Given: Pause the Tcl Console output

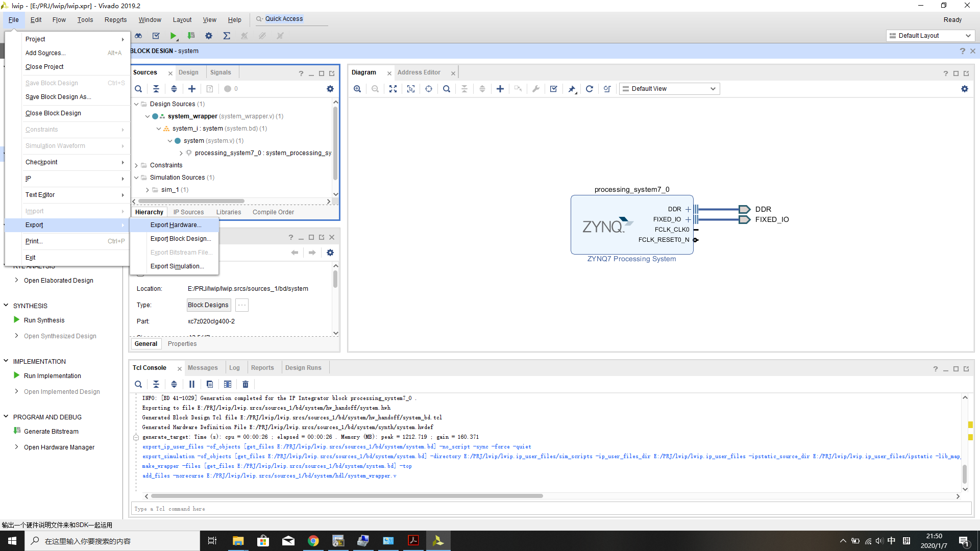Looking at the screenshot, I should coord(192,384).
